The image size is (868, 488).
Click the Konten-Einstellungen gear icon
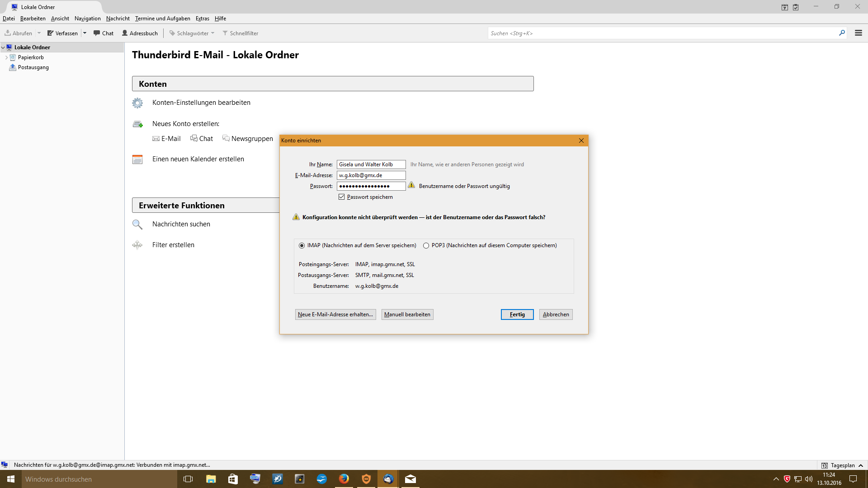tap(137, 103)
